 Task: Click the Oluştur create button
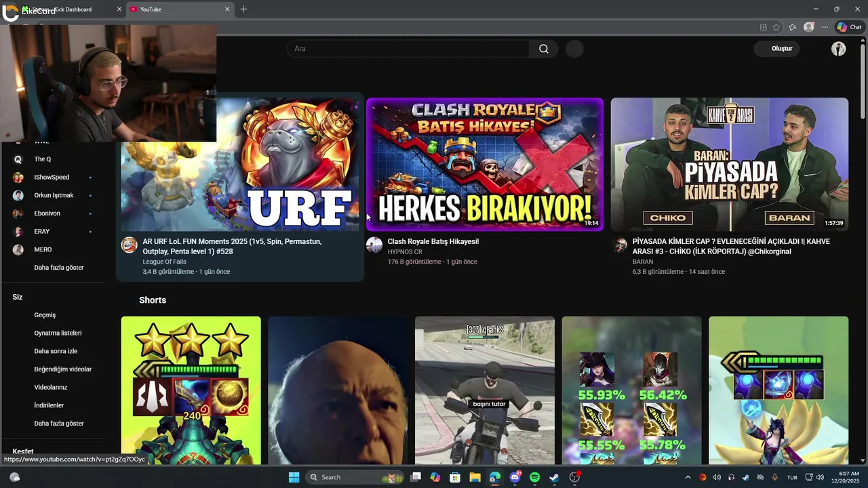[777, 49]
